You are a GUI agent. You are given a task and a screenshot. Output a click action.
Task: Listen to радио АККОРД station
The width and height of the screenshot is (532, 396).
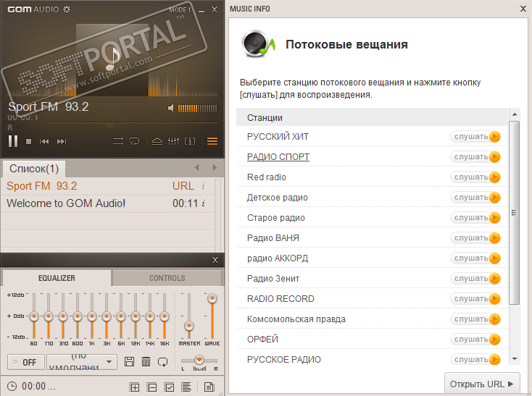pos(475,258)
